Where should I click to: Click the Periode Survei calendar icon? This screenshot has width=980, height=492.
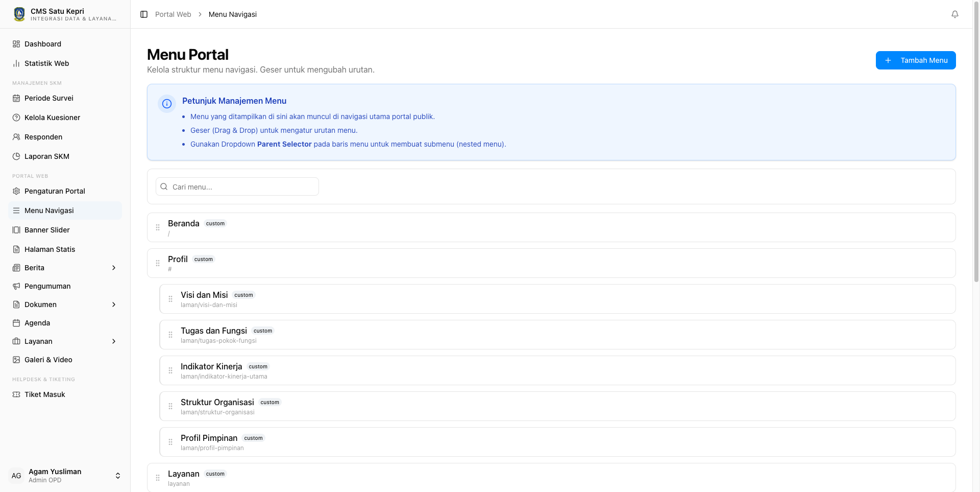pyautogui.click(x=16, y=98)
